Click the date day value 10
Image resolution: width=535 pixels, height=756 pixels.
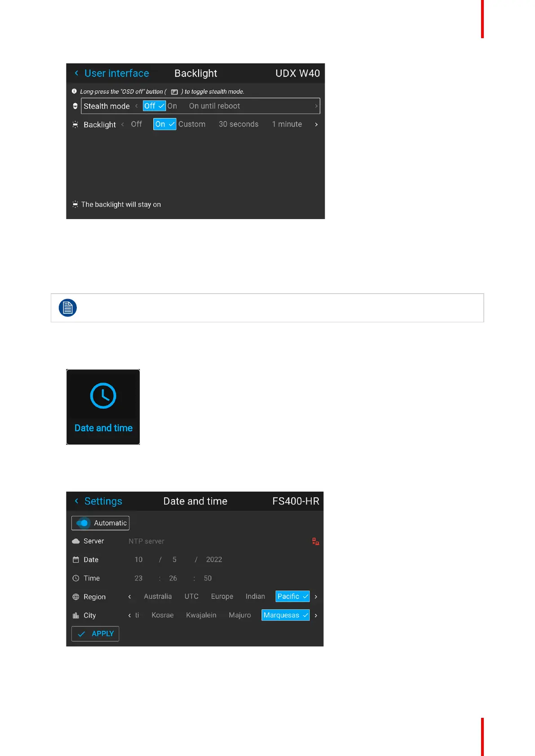coord(138,560)
